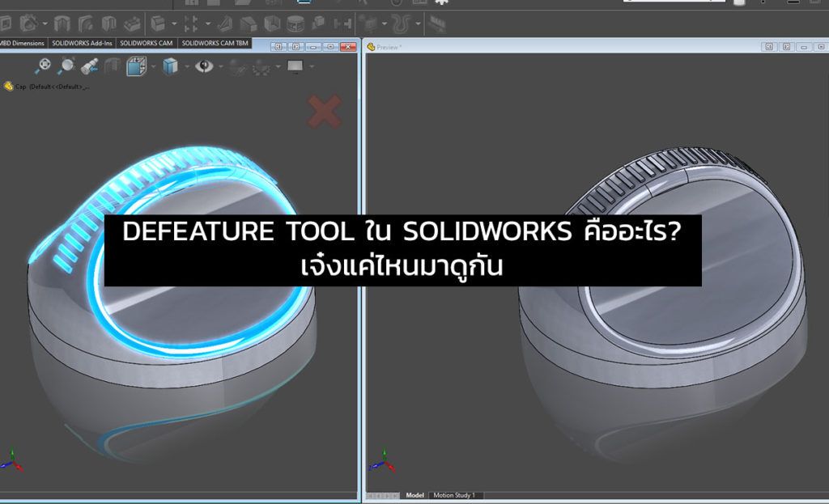The image size is (829, 504).
Task: Click the yellow part icon beside Cap
Action: [8, 86]
